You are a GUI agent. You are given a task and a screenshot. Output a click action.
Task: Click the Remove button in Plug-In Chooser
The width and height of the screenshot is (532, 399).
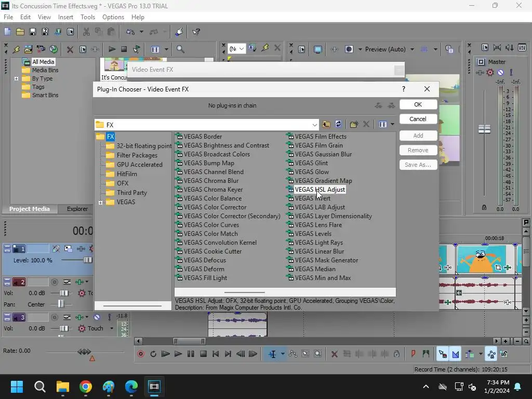click(418, 150)
